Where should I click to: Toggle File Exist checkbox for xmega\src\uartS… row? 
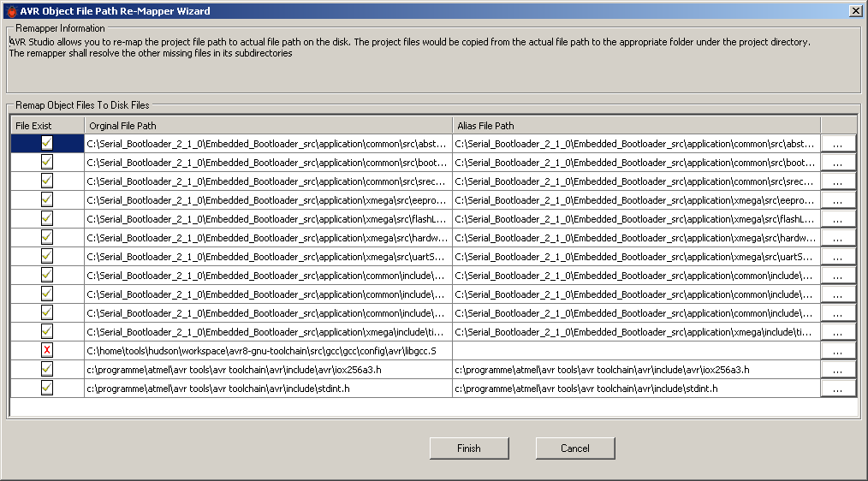click(47, 256)
